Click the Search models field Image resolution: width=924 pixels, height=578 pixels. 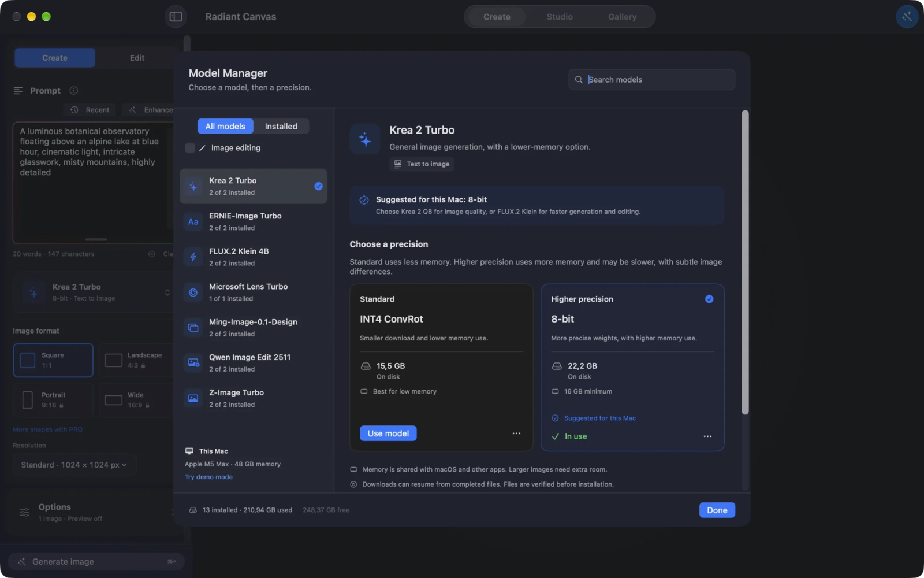651,80
